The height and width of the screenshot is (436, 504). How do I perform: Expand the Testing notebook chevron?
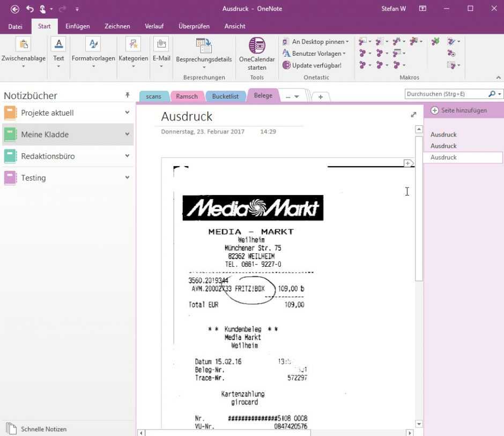point(127,177)
